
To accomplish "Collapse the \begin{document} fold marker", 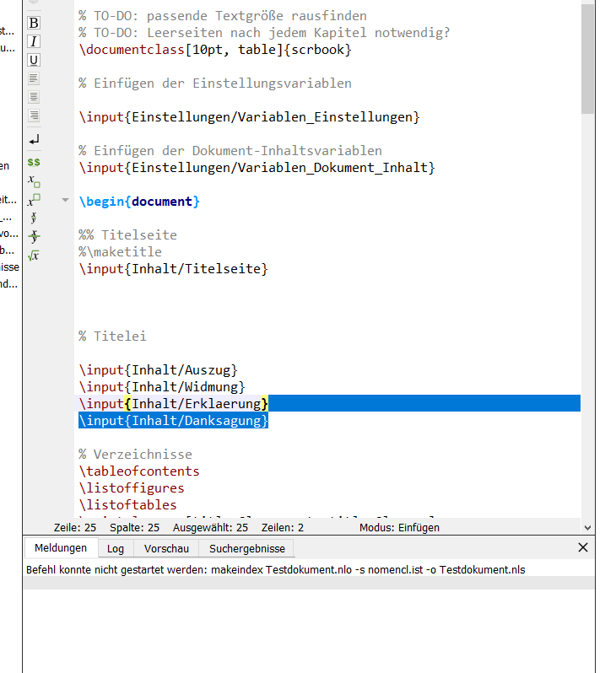I will (65, 202).
